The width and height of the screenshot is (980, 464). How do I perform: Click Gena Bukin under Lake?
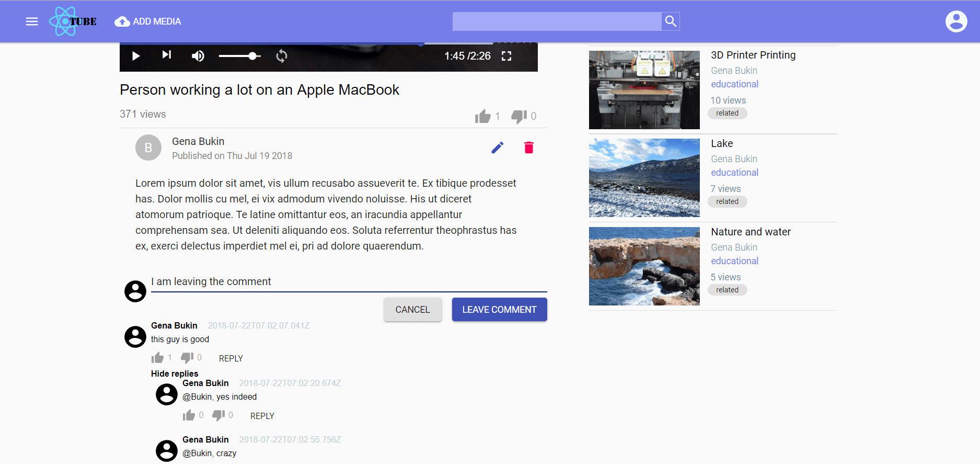point(734,159)
